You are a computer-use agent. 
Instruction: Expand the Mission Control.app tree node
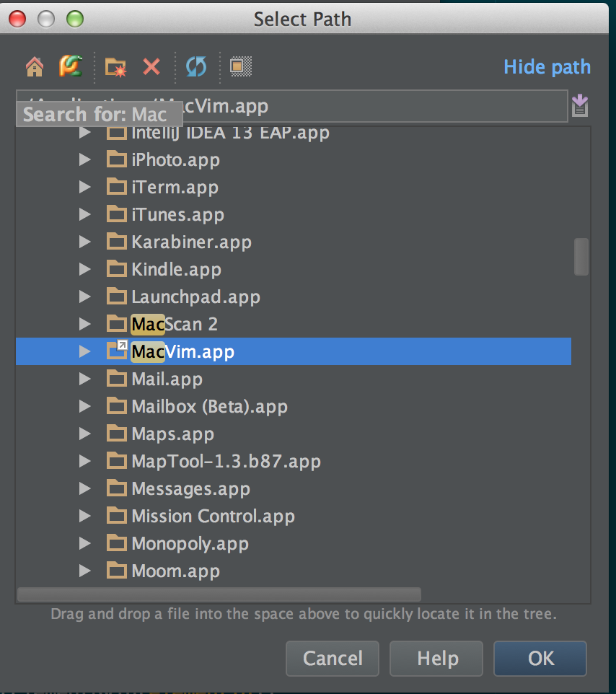click(x=84, y=516)
